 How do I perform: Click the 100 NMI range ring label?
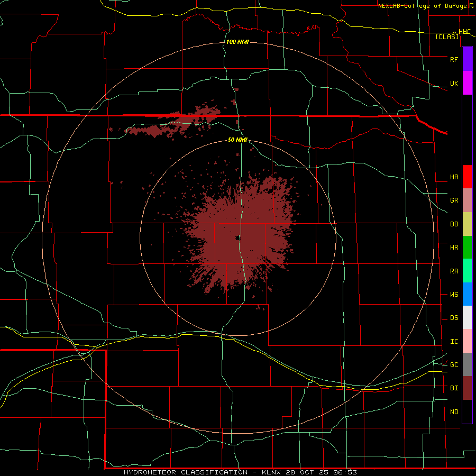(237, 42)
